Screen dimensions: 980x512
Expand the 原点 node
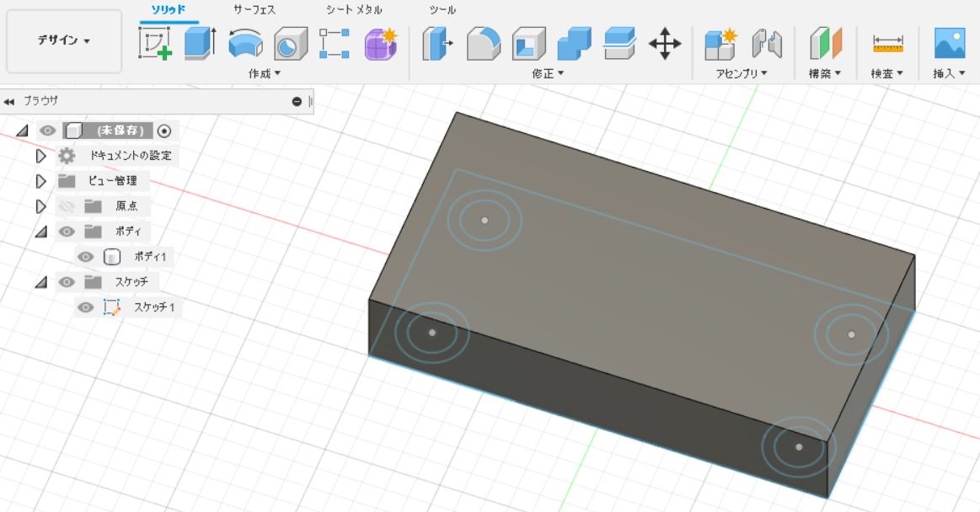pos(41,206)
